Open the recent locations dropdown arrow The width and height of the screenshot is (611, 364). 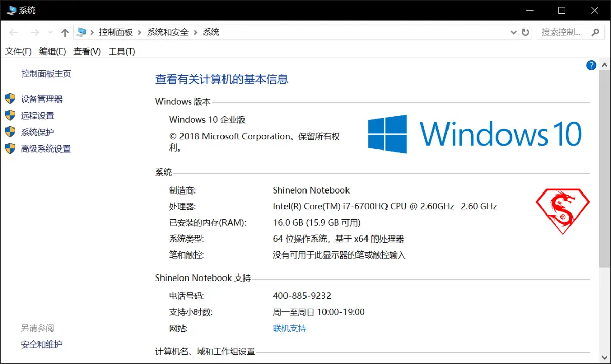coord(50,32)
